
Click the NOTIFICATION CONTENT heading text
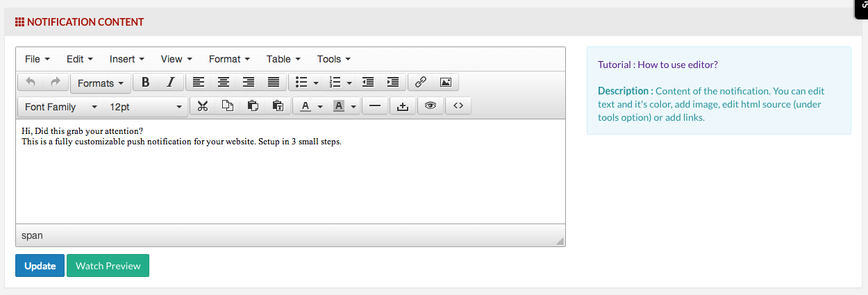[85, 22]
